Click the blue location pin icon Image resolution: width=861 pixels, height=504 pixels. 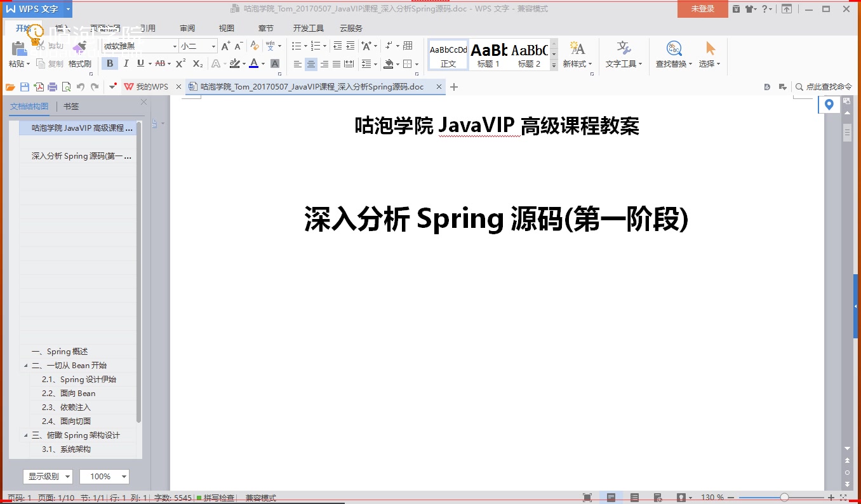(x=829, y=104)
